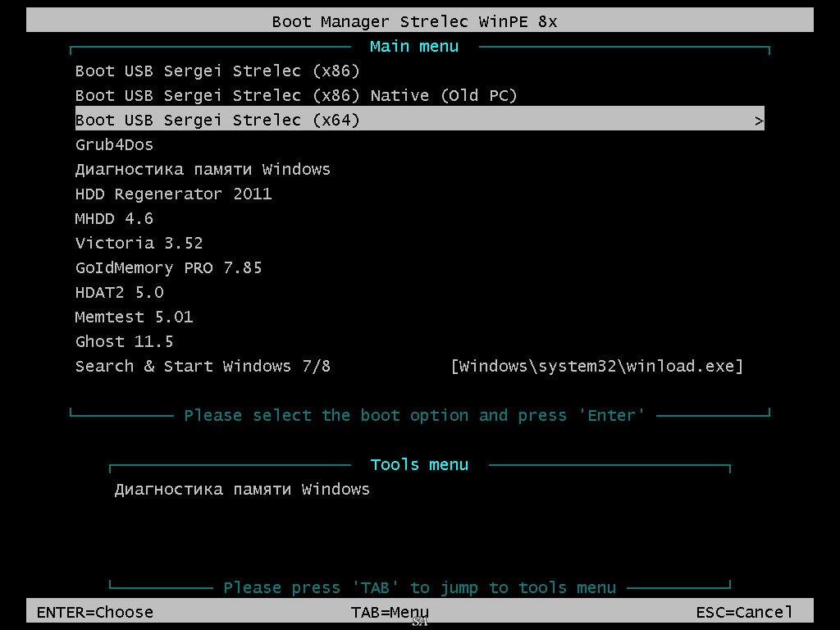Click the TAB=Menu status hint
This screenshot has height=630, width=840.
[390, 612]
